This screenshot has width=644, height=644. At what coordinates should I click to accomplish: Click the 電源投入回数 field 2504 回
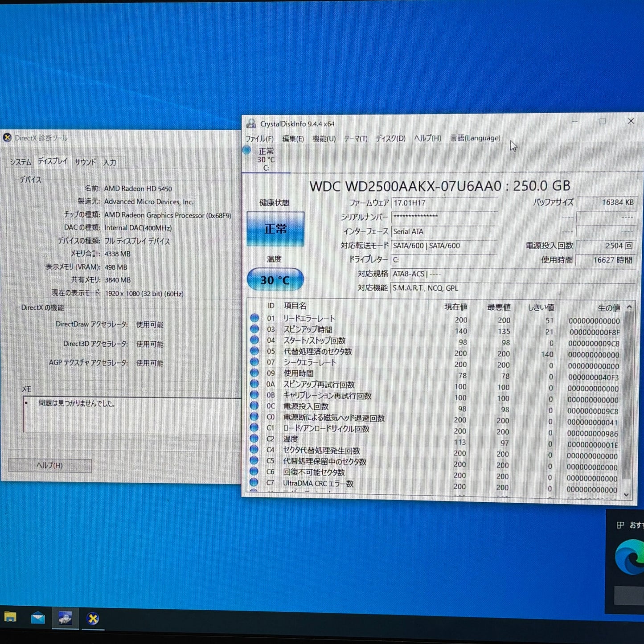click(606, 246)
